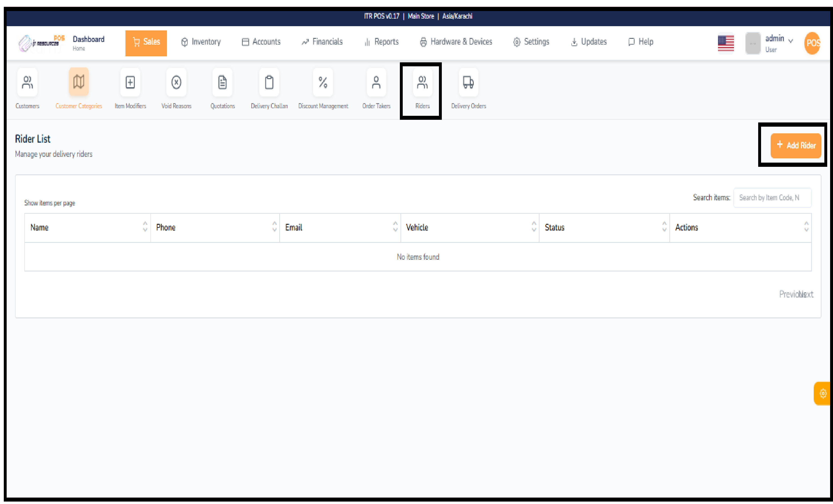Select the Quotations icon
Screen dimensions: 833x504
tap(222, 89)
